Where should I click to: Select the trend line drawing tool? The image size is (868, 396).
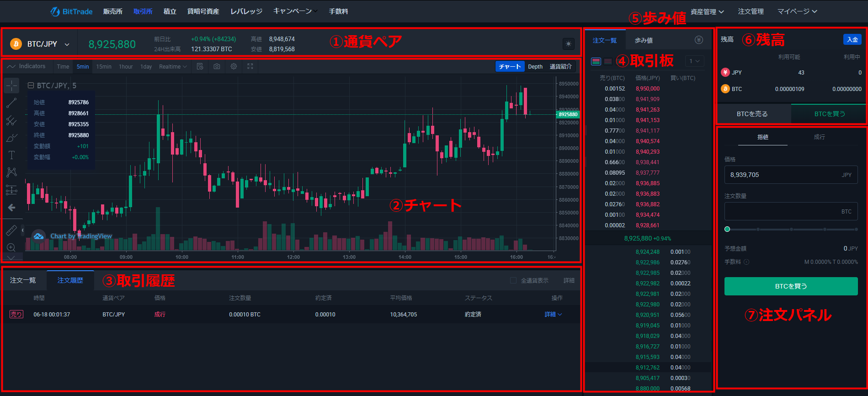tap(11, 103)
